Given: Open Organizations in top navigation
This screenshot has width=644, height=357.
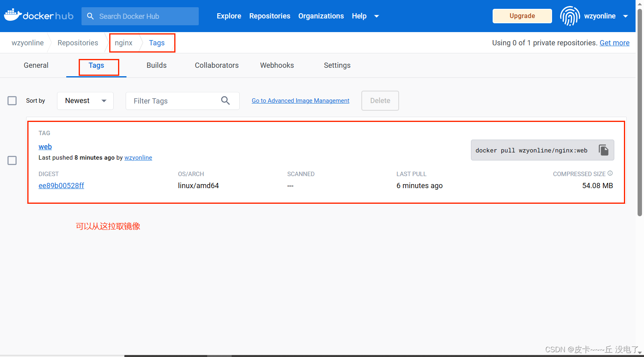Looking at the screenshot, I should (x=321, y=16).
